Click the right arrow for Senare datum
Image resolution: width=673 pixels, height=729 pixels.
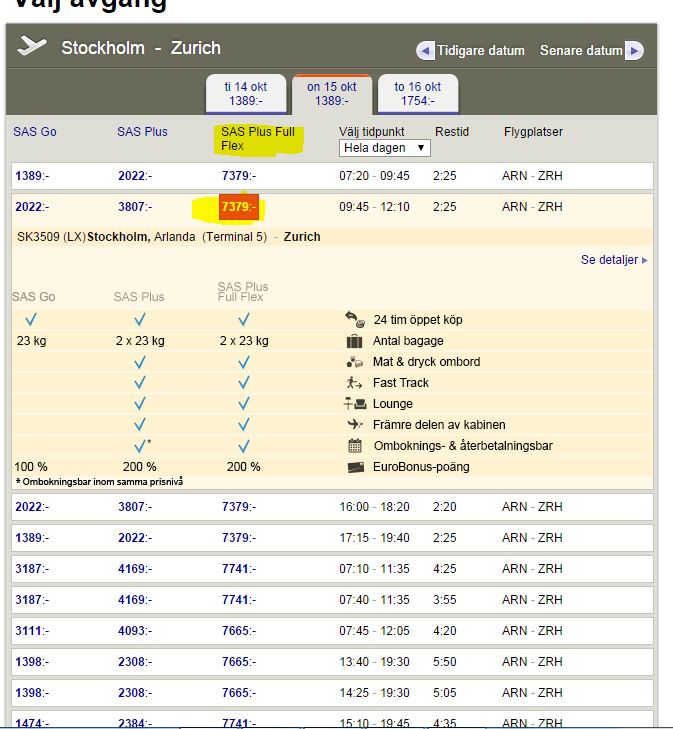pos(634,51)
